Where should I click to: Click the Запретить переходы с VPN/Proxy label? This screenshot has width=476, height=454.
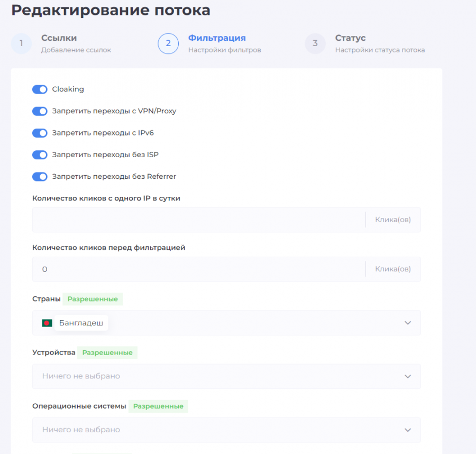click(x=114, y=111)
